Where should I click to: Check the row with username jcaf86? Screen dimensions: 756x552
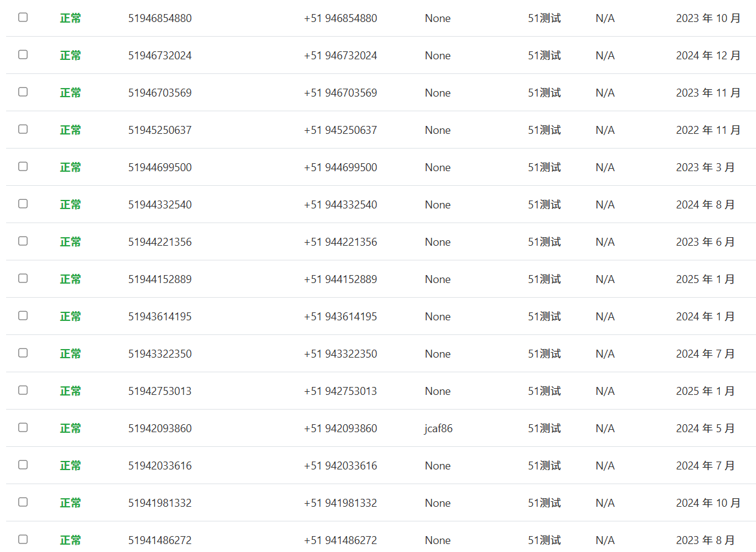click(x=23, y=428)
